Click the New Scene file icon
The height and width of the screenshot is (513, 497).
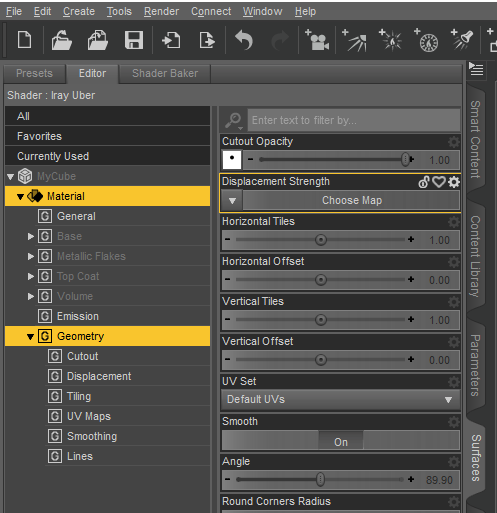tap(24, 40)
